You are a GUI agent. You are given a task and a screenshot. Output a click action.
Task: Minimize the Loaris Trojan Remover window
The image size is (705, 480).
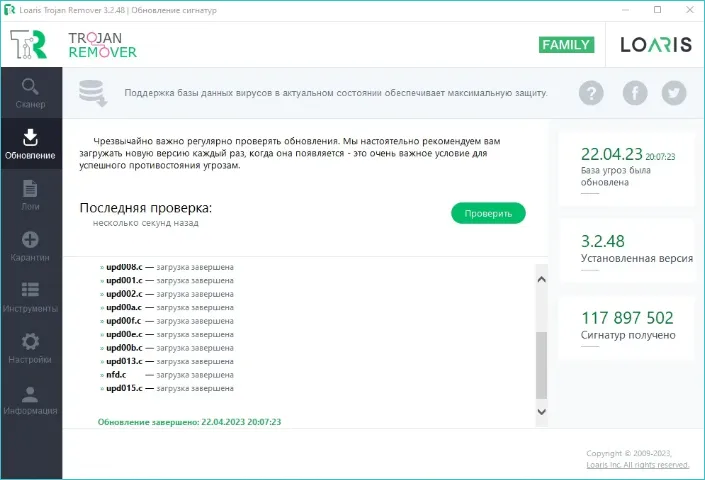click(625, 9)
